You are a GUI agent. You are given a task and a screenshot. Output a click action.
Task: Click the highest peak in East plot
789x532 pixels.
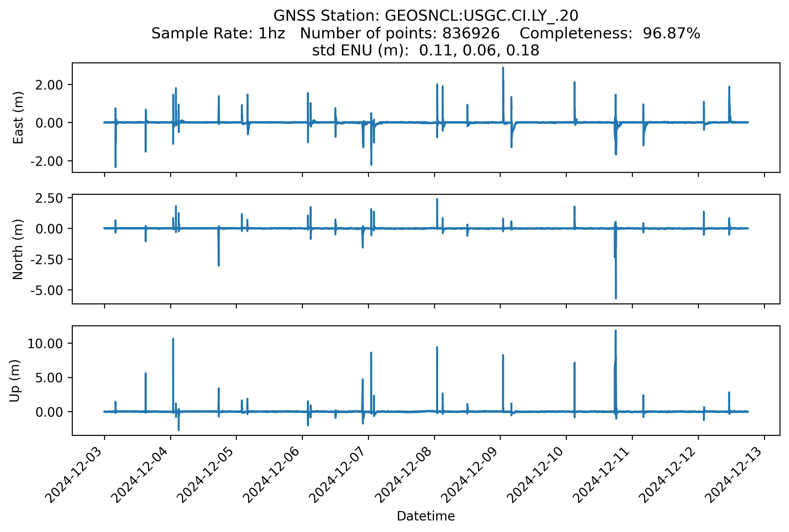[503, 69]
